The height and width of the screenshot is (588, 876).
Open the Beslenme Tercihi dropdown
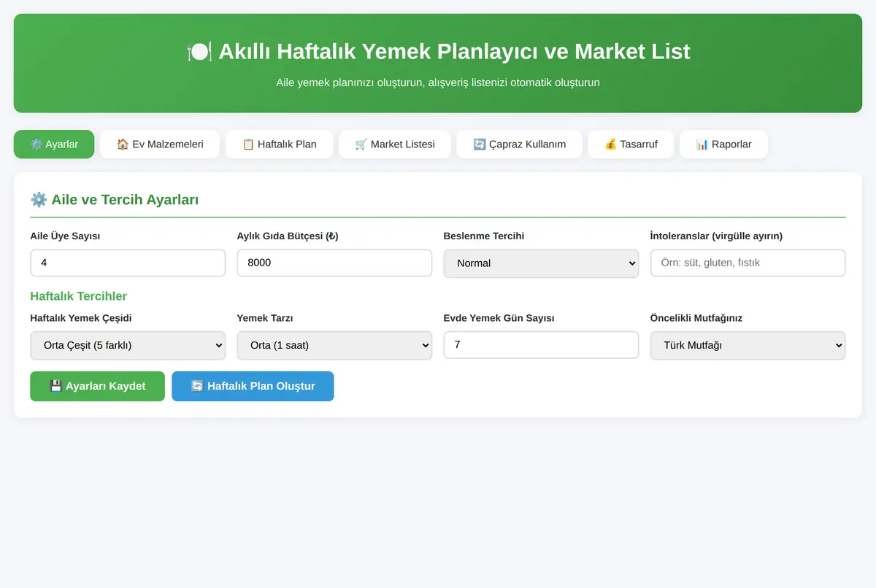point(541,263)
